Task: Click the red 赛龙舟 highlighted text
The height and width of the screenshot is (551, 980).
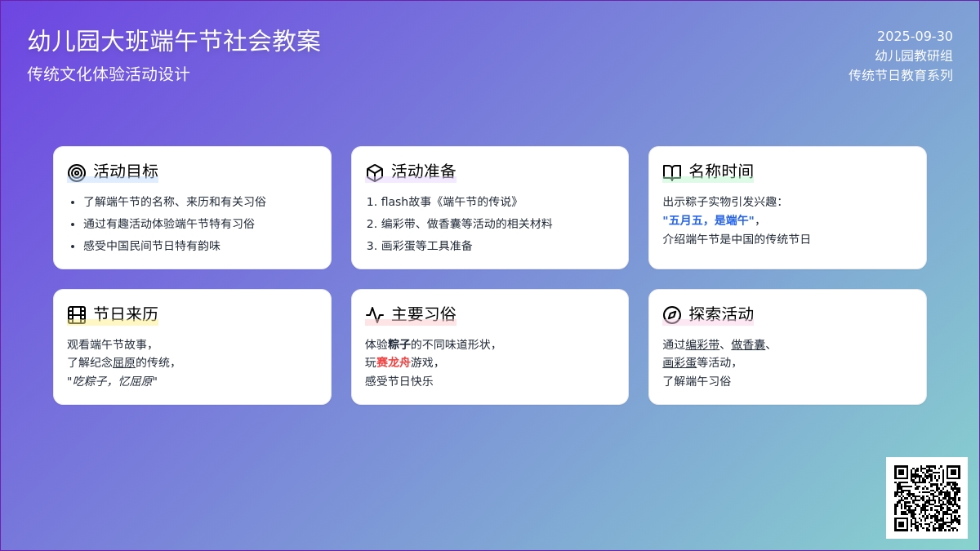Action: [x=393, y=362]
